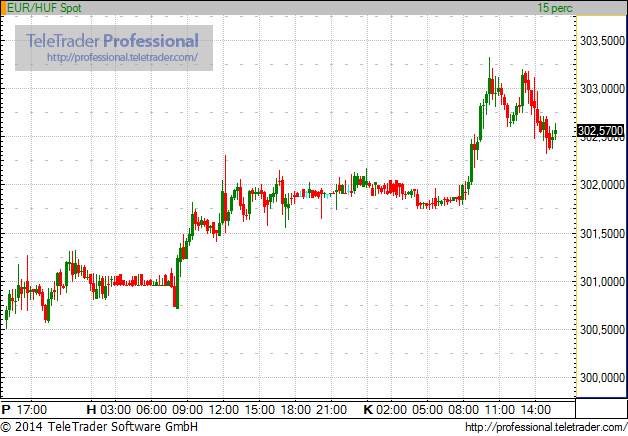
Task: Click the 06:00 time axis label
Action: tap(151, 410)
